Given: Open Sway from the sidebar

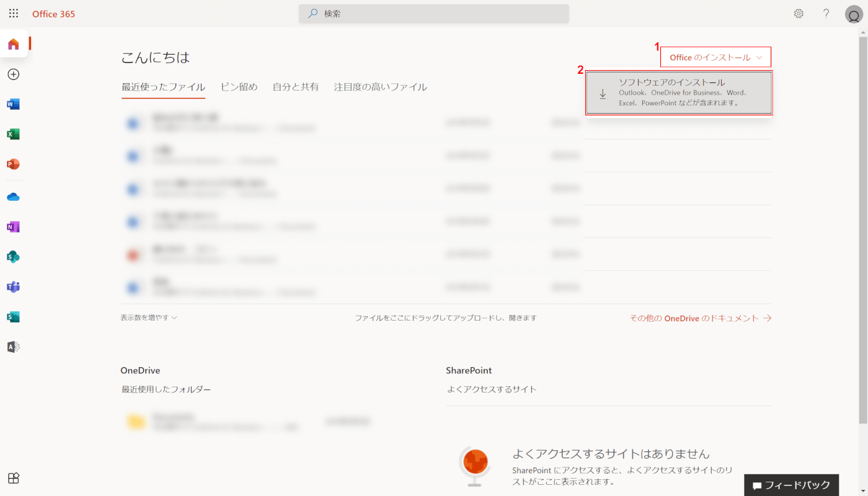Looking at the screenshot, I should click(x=14, y=317).
